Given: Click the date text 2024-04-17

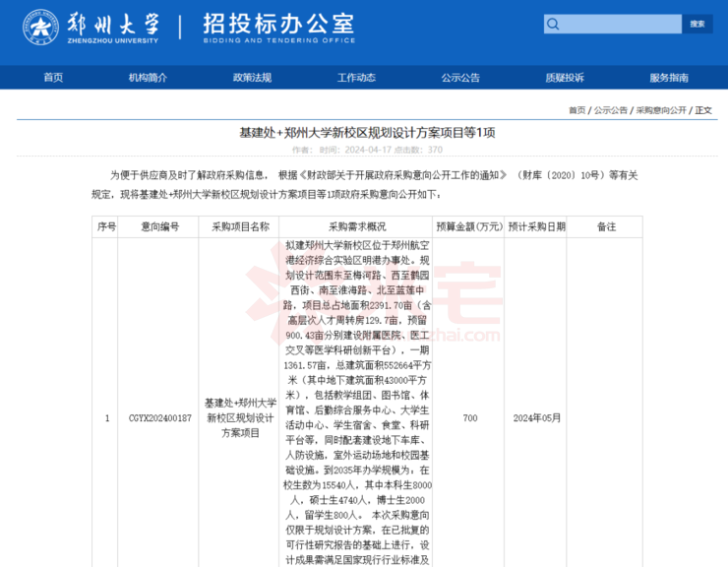Looking at the screenshot, I should click(368, 150).
